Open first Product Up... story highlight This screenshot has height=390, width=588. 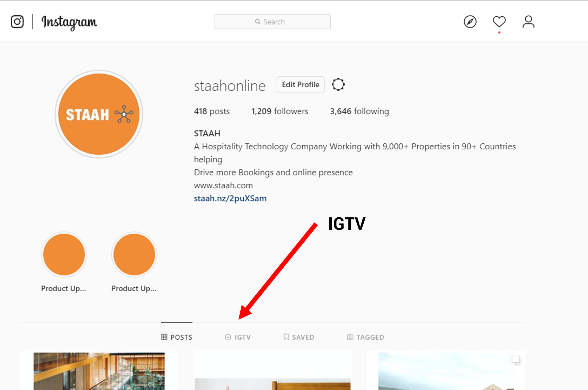[x=64, y=254]
